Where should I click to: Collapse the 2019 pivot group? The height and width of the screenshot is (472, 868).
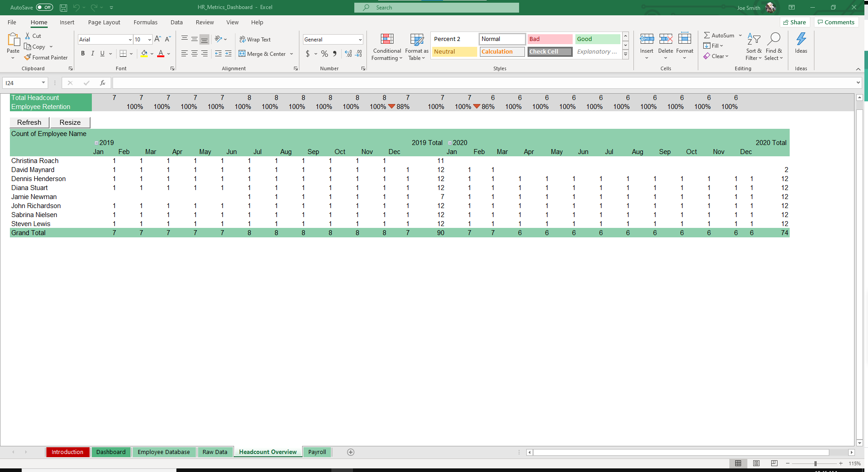pyautogui.click(x=96, y=143)
